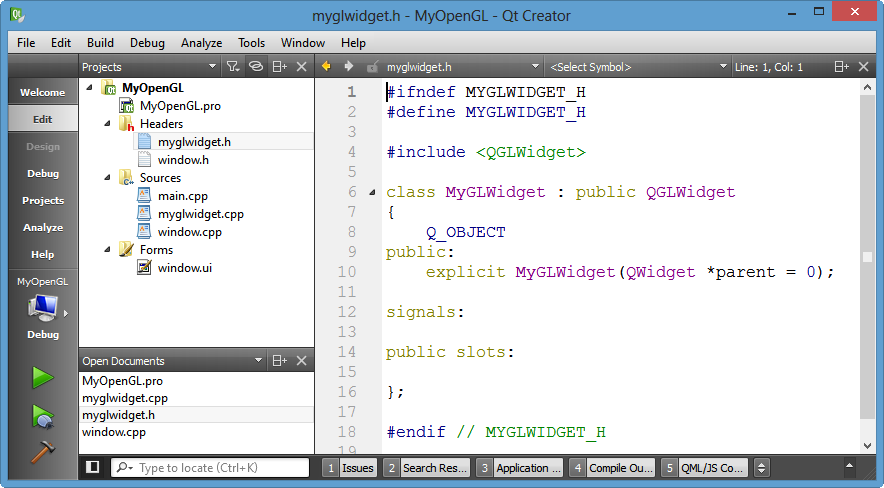The image size is (884, 488).
Task: Click the Type to locate field
Action: (210, 468)
